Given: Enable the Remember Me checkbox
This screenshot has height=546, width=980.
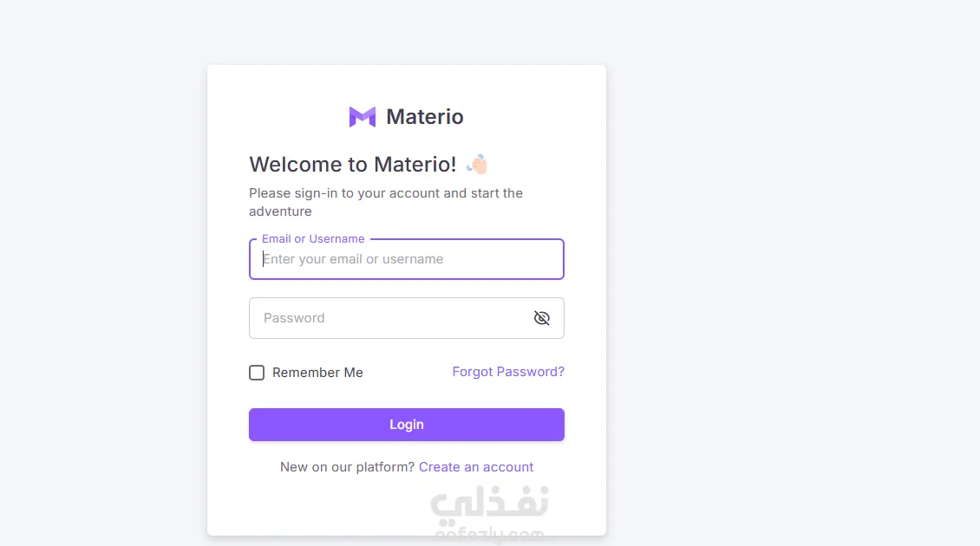Looking at the screenshot, I should [257, 372].
